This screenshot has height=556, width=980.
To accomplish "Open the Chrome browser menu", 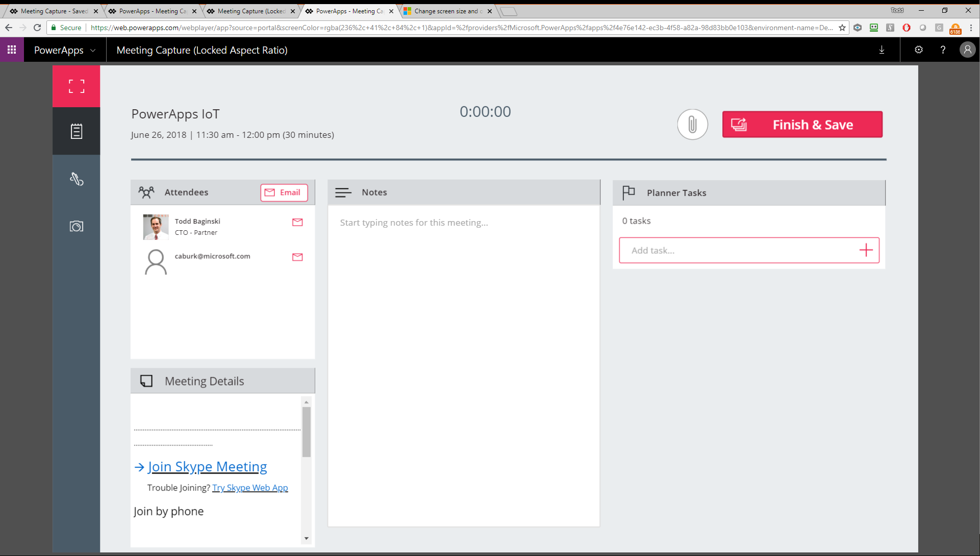I will tap(972, 28).
